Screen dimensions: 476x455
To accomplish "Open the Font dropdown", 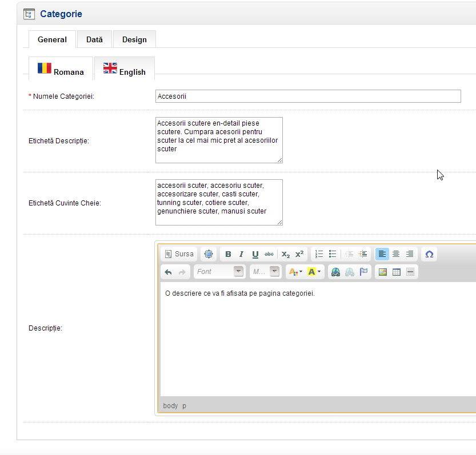I will pos(219,272).
